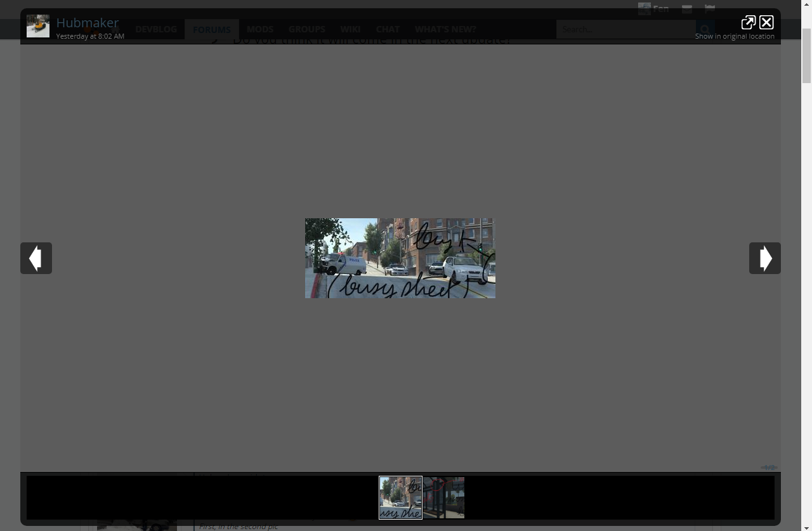Open image in original location
Viewport: 812px width, 531px height.
749,23
